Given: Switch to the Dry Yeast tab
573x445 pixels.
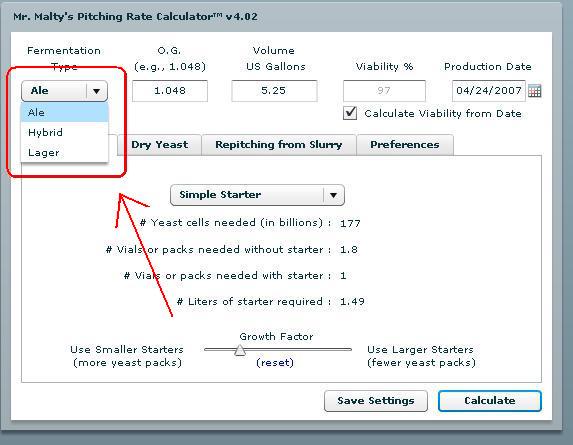Looking at the screenshot, I should [x=160, y=145].
